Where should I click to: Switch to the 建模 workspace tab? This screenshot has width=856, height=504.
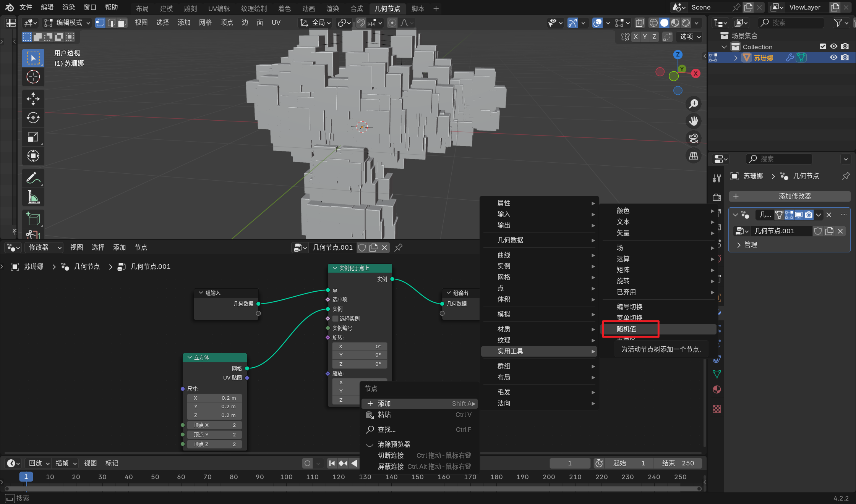pos(166,8)
